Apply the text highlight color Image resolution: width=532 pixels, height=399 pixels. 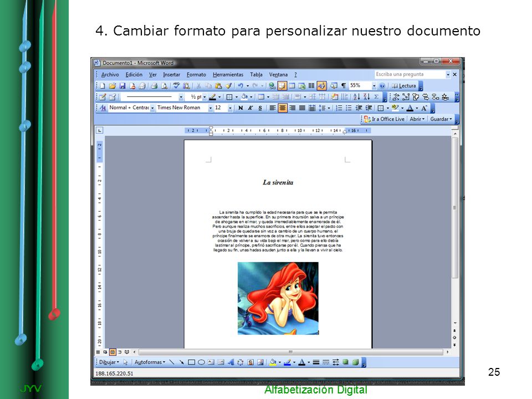tap(395, 108)
